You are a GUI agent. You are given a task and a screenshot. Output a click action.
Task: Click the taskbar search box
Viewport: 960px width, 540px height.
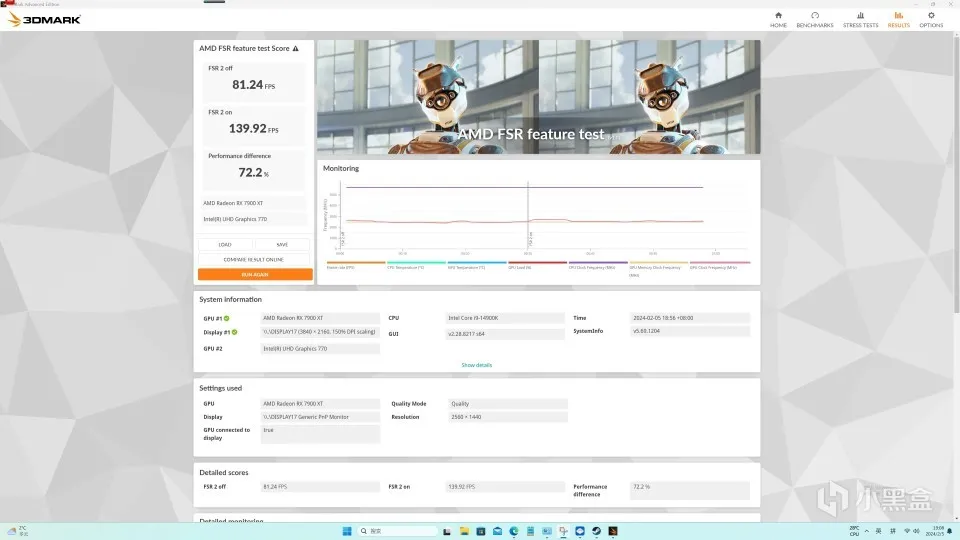[398, 531]
